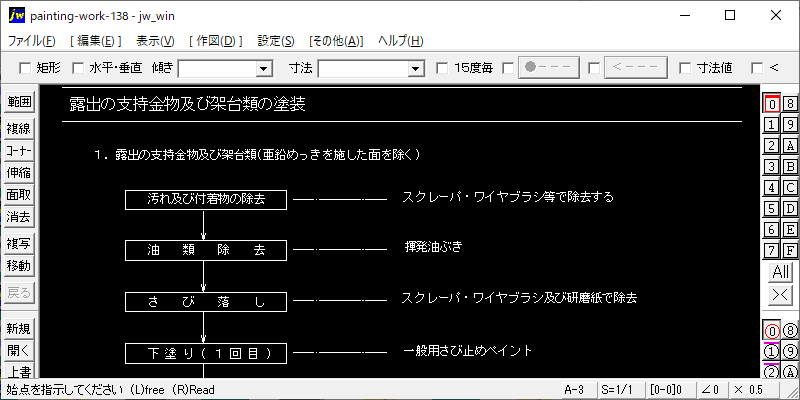Open the 寸法 dimension dropdown
This screenshot has height=400, width=800.
[416, 68]
